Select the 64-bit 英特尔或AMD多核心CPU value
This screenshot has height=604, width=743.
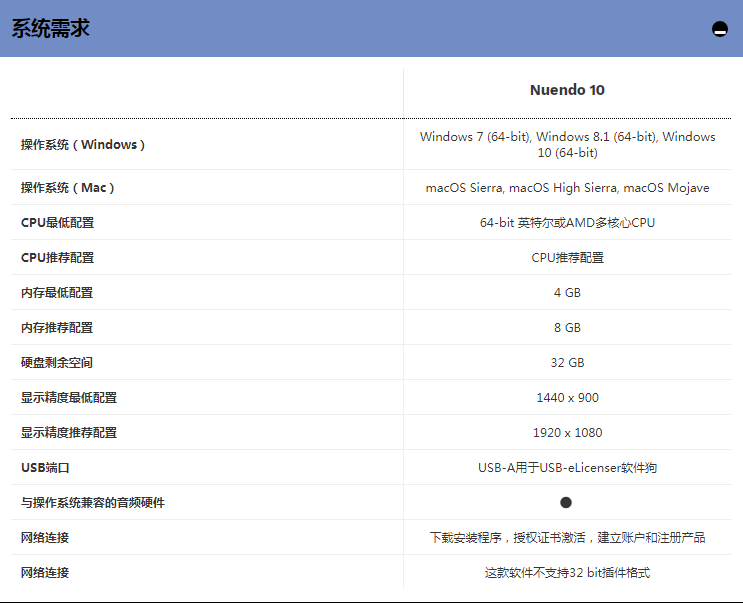tap(567, 223)
